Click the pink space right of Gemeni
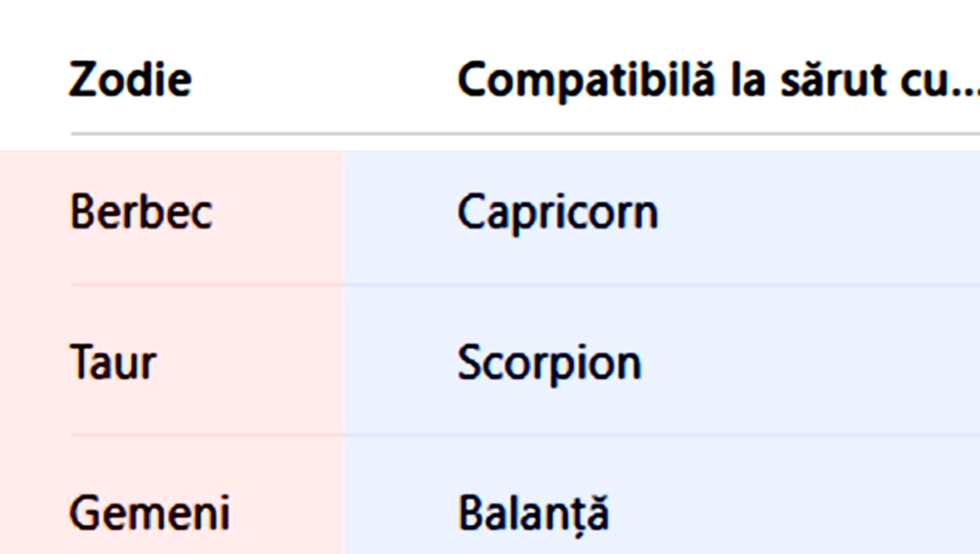The height and width of the screenshot is (554, 980). (x=288, y=514)
